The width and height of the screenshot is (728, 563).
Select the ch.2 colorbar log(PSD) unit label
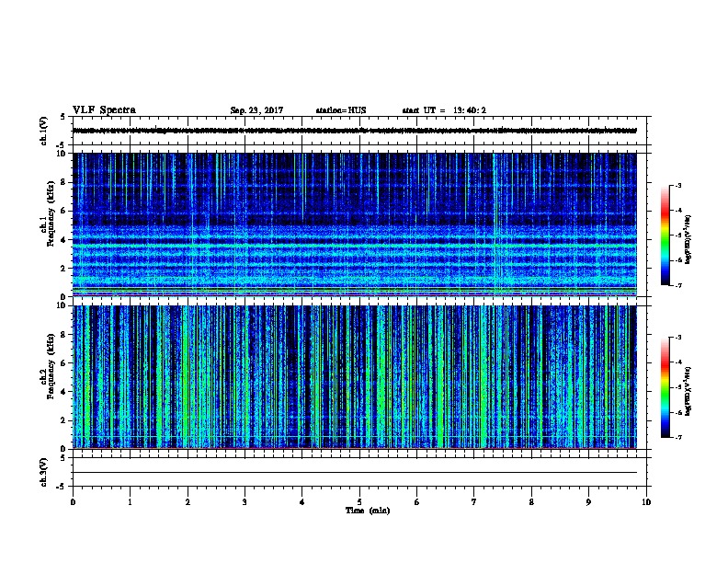coord(688,391)
